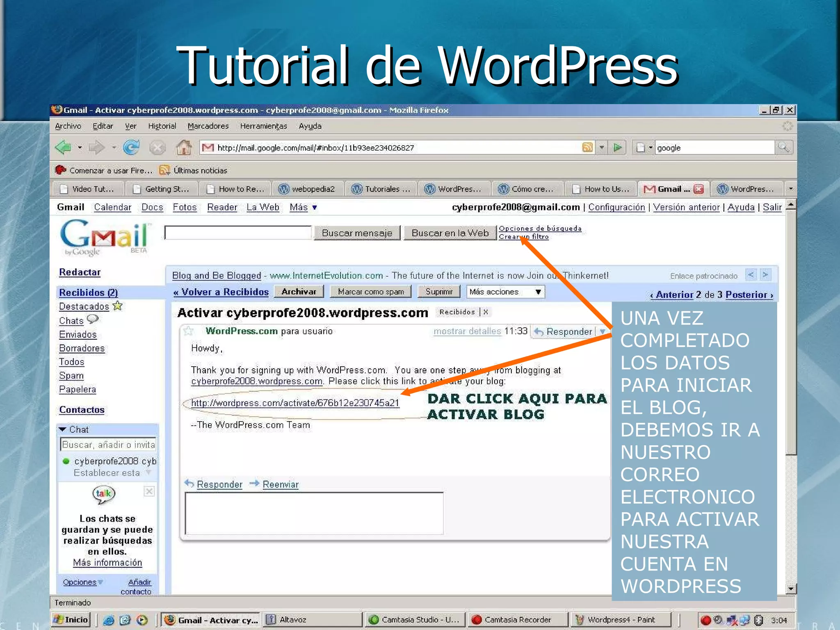This screenshot has width=840, height=630.
Task: Open the Recibidos (2) folder
Action: [x=88, y=292]
